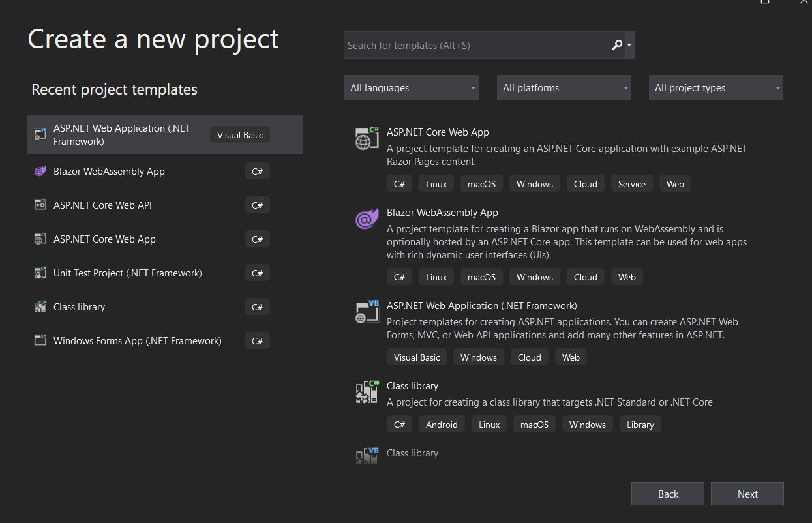Click the VB Class library icon at list bottom
Viewport: 812px width, 523px height.
(367, 455)
